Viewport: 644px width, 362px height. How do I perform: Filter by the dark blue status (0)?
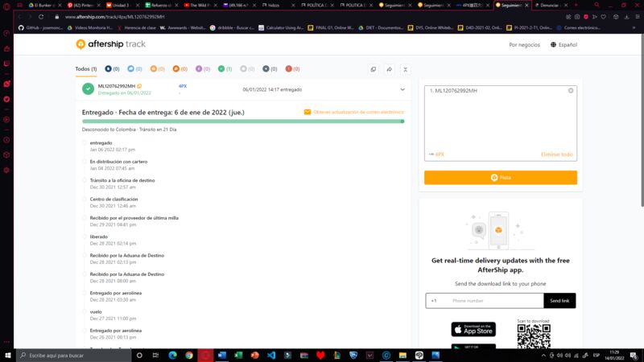[112, 69]
